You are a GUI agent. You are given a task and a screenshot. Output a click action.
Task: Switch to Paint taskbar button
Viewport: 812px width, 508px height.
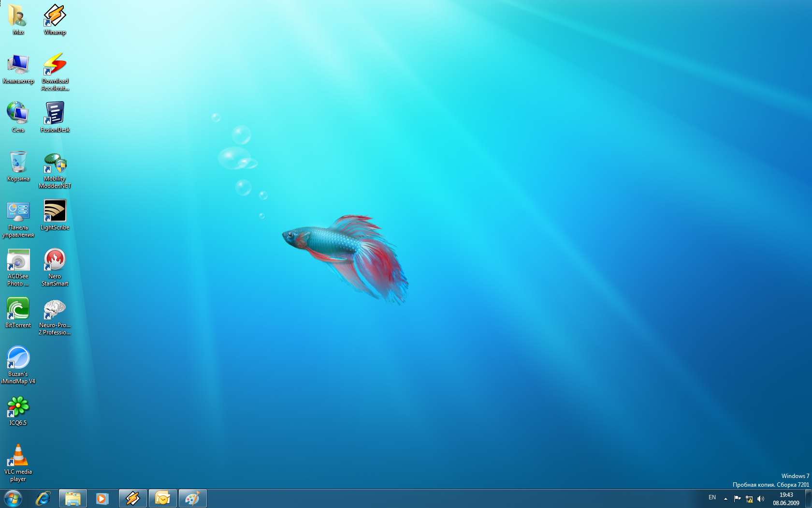pos(193,498)
